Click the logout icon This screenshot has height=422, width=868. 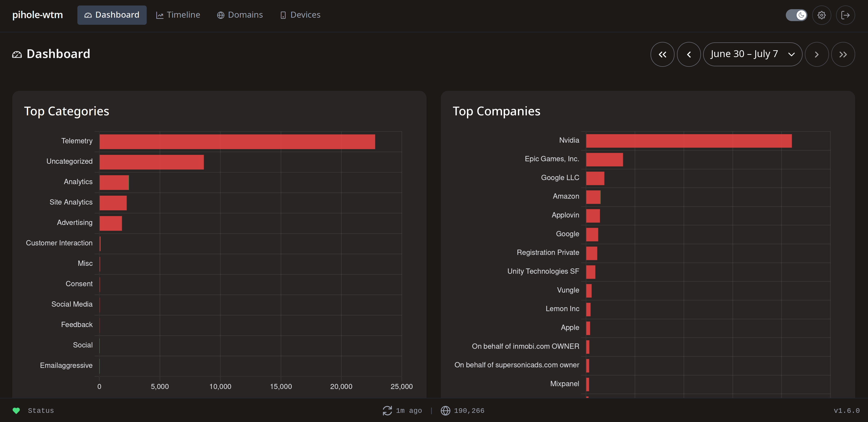tap(845, 15)
